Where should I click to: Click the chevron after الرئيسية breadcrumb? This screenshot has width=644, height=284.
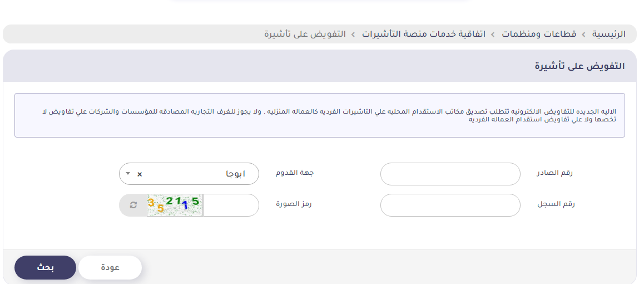(x=584, y=34)
